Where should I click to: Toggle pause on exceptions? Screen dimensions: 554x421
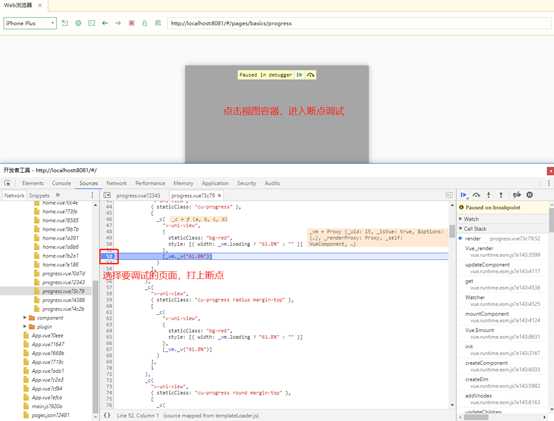tap(530, 195)
